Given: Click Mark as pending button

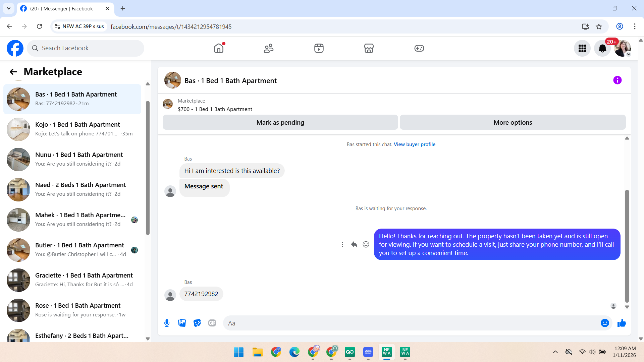Looking at the screenshot, I should tap(280, 123).
